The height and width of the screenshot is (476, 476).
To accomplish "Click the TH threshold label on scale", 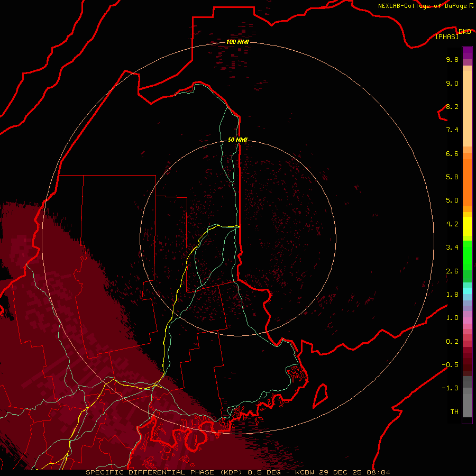I will [x=454, y=412].
